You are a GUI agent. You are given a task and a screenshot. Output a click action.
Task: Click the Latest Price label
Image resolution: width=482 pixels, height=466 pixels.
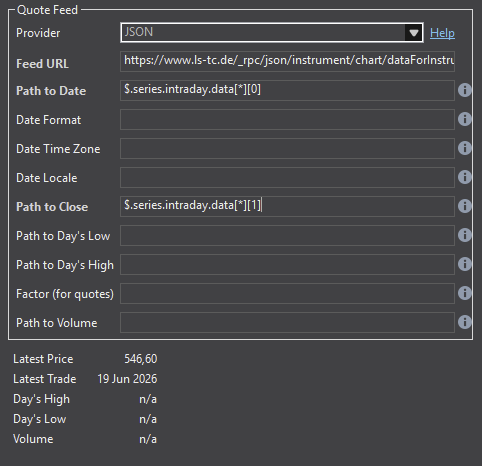[43, 359]
